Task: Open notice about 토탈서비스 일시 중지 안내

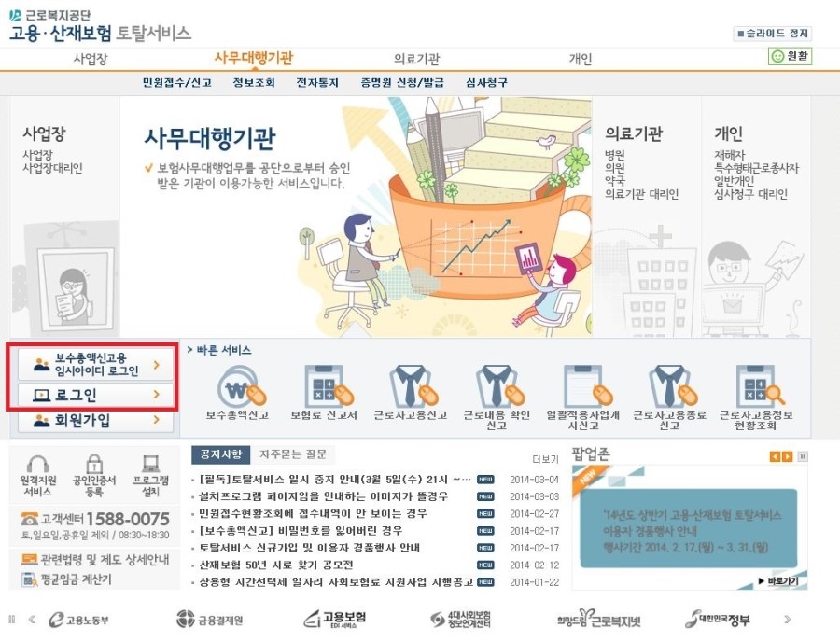Action: click(x=335, y=480)
